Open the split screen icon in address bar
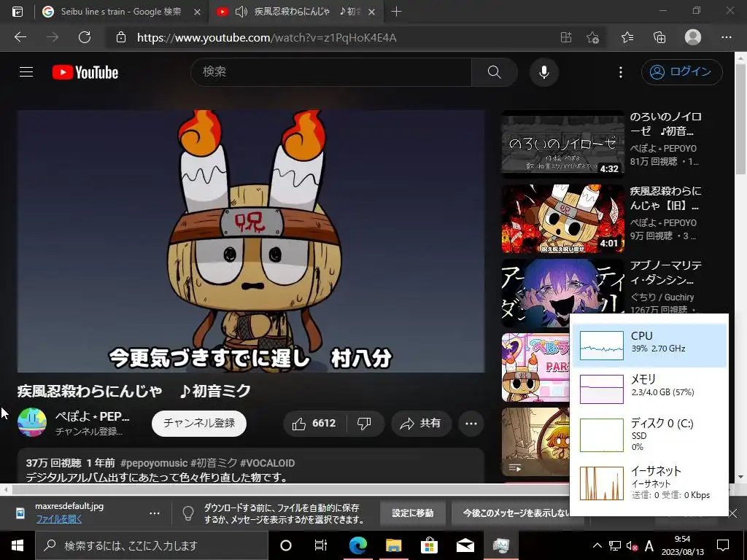Image resolution: width=747 pixels, height=560 pixels. [x=565, y=37]
